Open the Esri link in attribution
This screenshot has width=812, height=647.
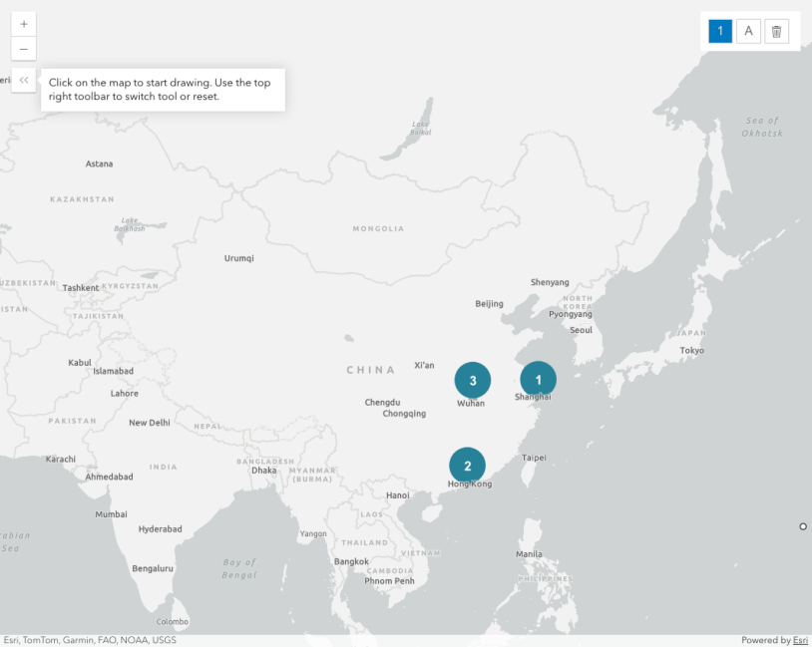pos(799,640)
